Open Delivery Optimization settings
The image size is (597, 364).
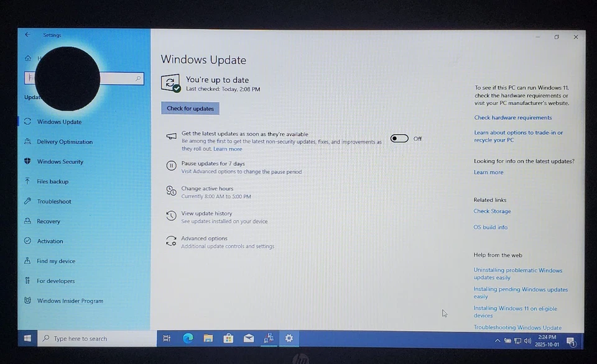tap(65, 142)
